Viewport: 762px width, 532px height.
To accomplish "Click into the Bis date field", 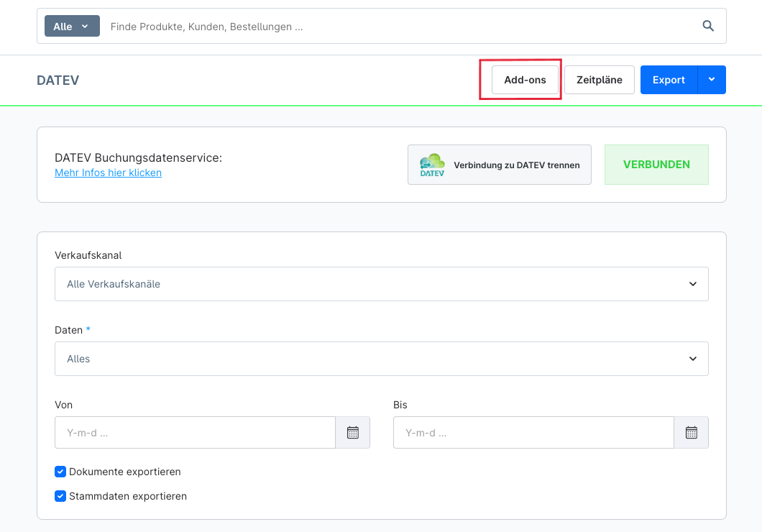I will point(533,433).
